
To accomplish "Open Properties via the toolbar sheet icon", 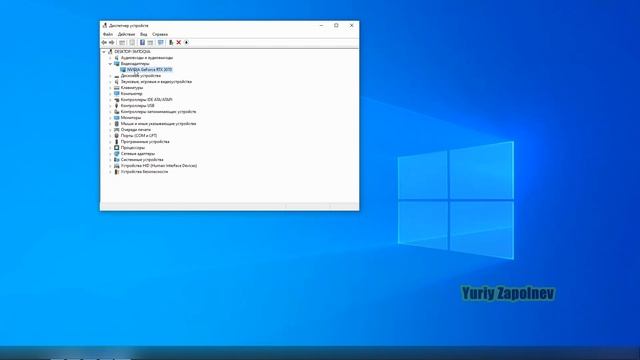I will [132, 42].
